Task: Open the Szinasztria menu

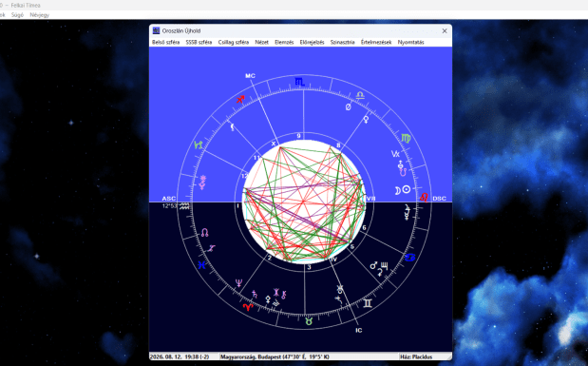Action: 342,43
